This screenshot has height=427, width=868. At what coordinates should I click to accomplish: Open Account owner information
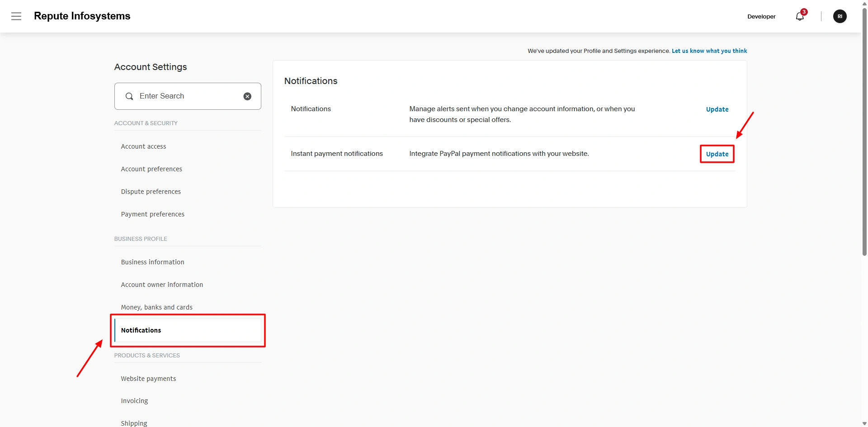coord(162,285)
